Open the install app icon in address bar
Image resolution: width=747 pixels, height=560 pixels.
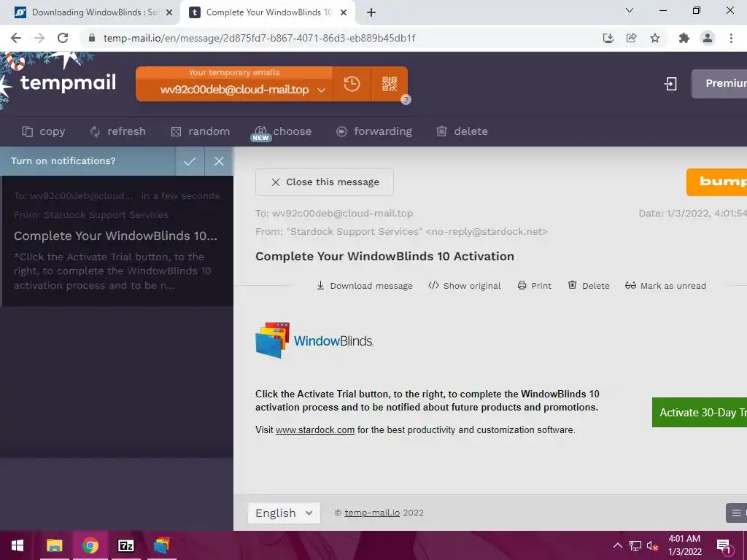point(608,38)
